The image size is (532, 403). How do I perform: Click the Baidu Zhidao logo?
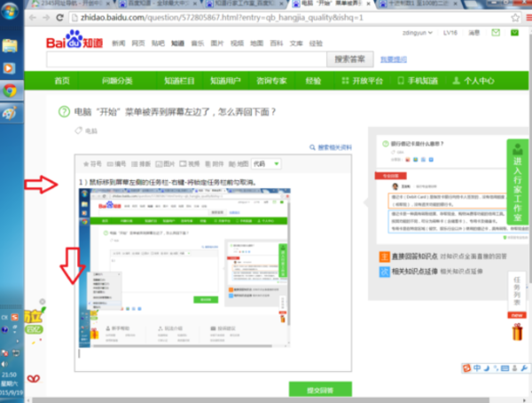(74, 39)
